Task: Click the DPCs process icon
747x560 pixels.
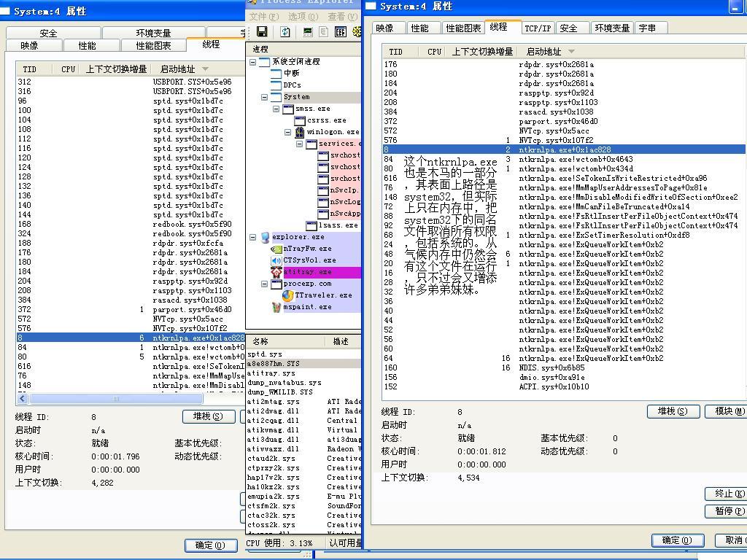Action: [276, 85]
